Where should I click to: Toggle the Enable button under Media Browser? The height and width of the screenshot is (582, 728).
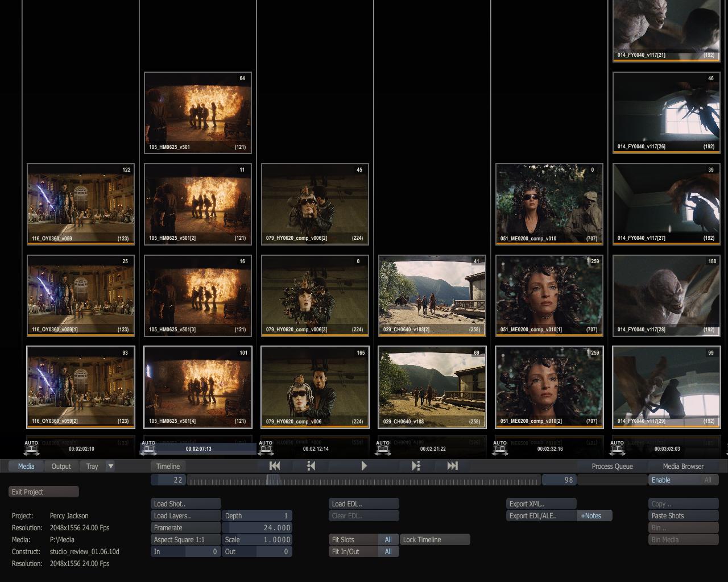(674, 480)
